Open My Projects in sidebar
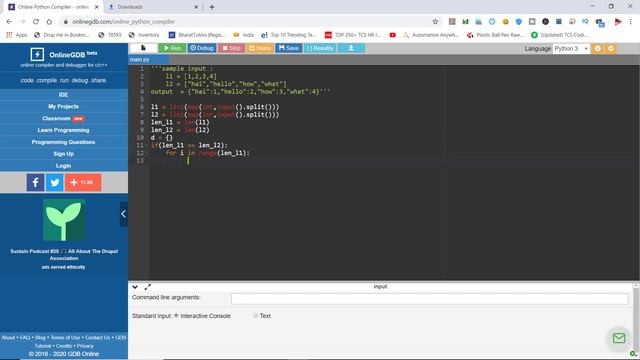Screen dimensions: 640x360 tap(64, 107)
